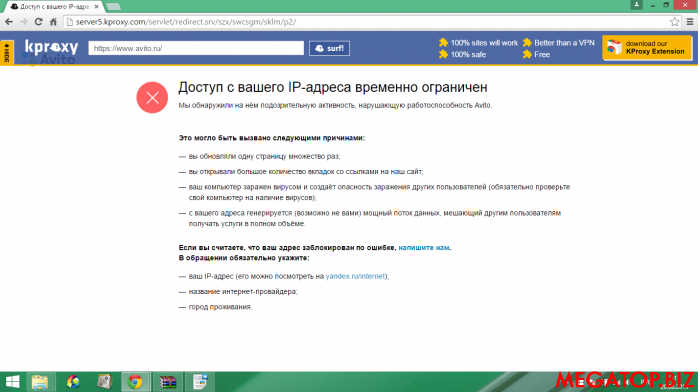Click the browser forward arrow
Image resolution: width=700 pixels, height=392 pixels.
pyautogui.click(x=24, y=22)
